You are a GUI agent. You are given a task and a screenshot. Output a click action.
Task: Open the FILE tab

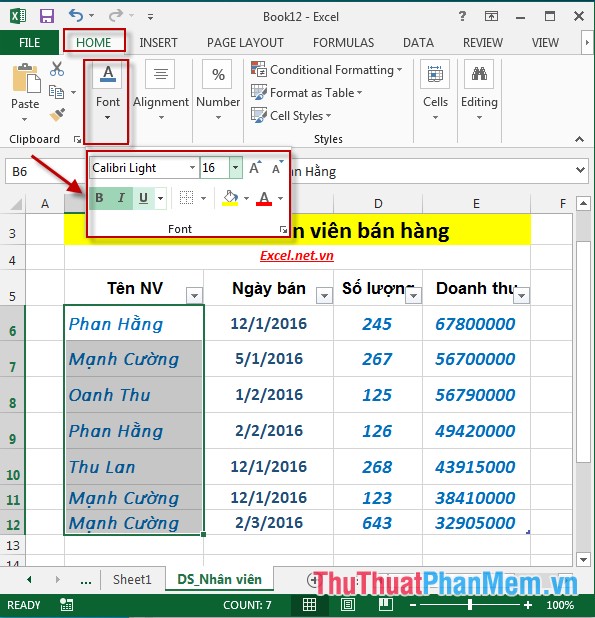click(x=30, y=43)
